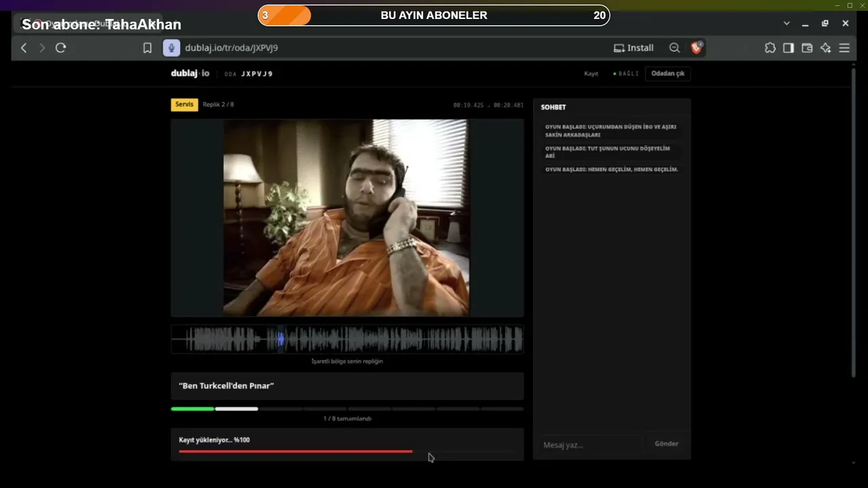This screenshot has width=868, height=488.
Task: Reload the dublaj.io page
Action: (61, 48)
